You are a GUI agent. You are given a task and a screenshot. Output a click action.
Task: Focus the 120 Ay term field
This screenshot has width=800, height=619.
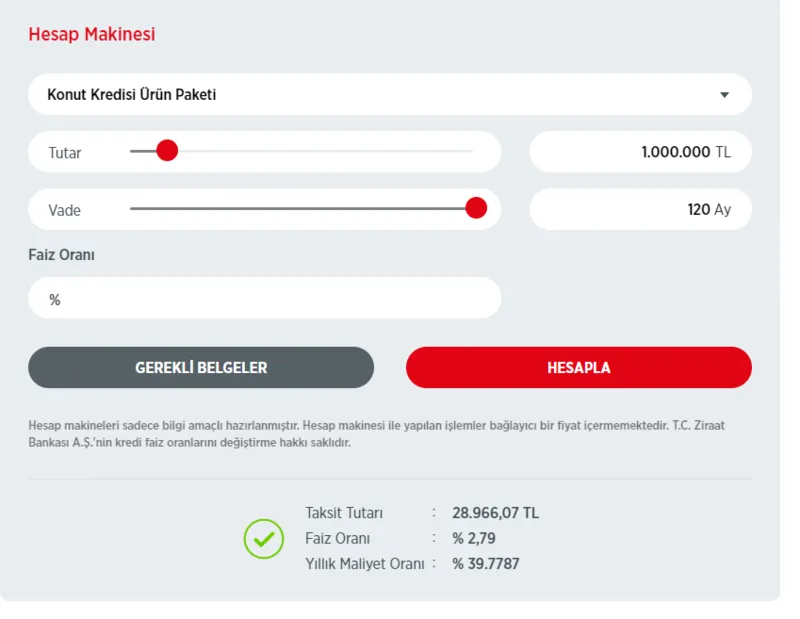point(640,210)
